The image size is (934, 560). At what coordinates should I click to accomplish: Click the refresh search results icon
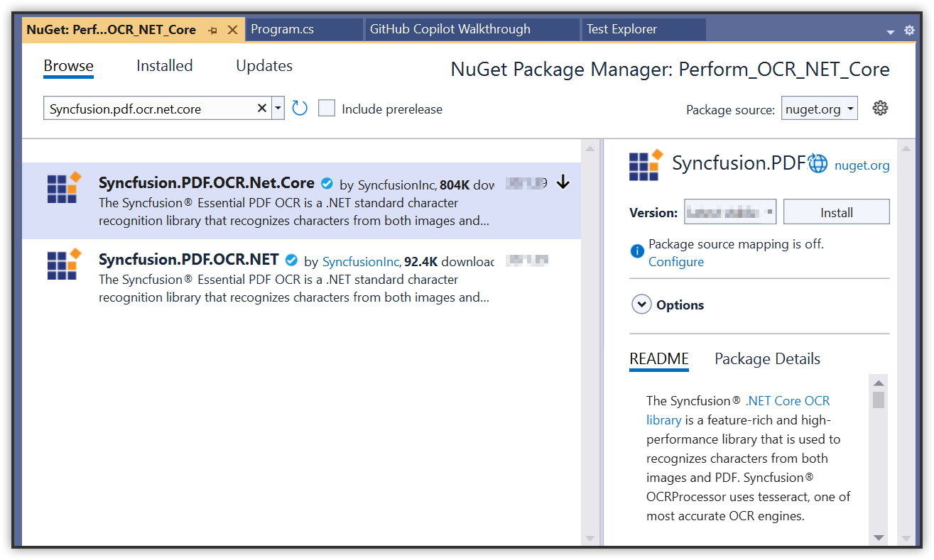(x=299, y=107)
